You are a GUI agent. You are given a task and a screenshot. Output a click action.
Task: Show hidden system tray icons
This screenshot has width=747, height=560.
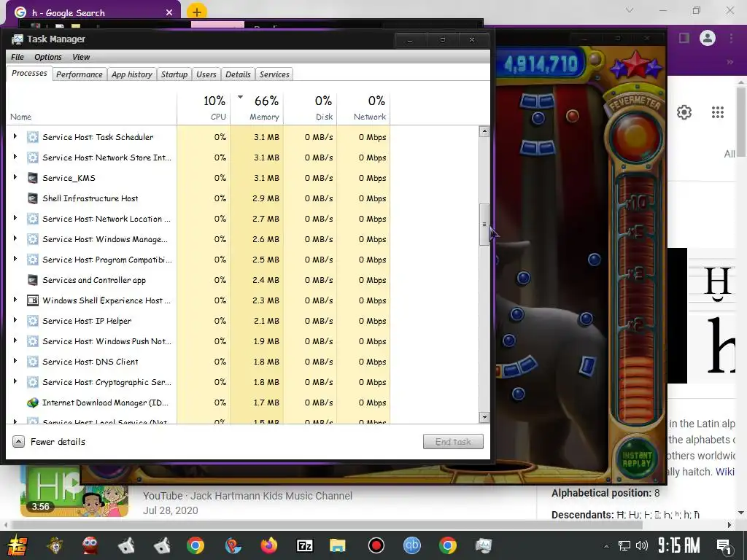[x=606, y=546]
